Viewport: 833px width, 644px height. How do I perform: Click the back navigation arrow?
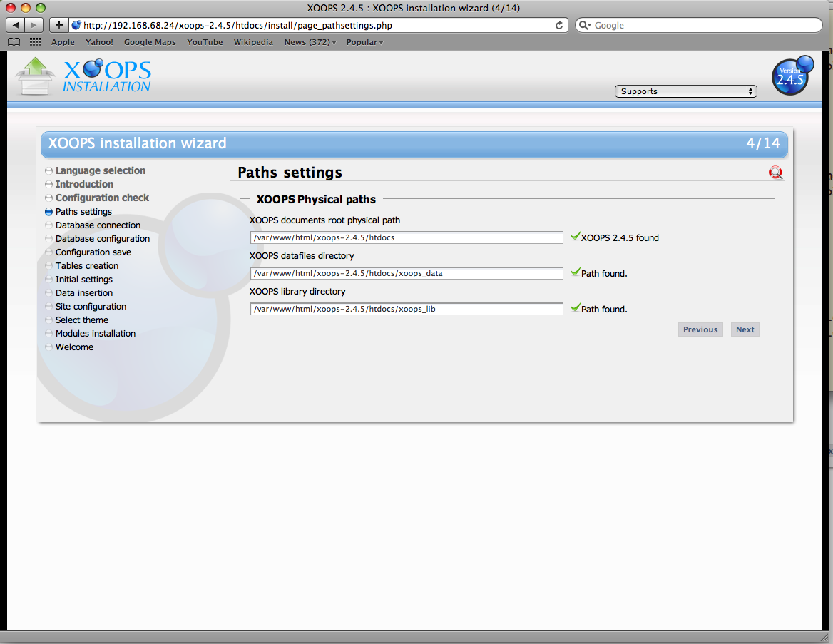15,25
